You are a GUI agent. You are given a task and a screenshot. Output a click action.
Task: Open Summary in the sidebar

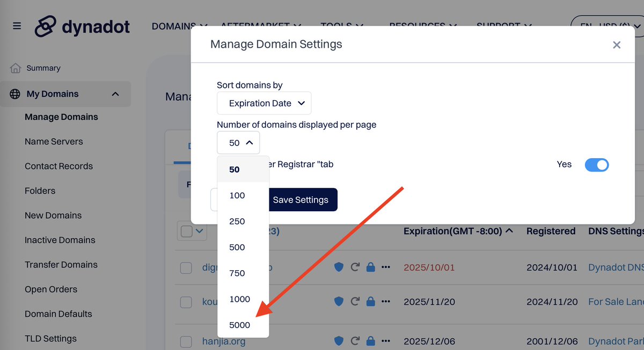click(x=43, y=68)
